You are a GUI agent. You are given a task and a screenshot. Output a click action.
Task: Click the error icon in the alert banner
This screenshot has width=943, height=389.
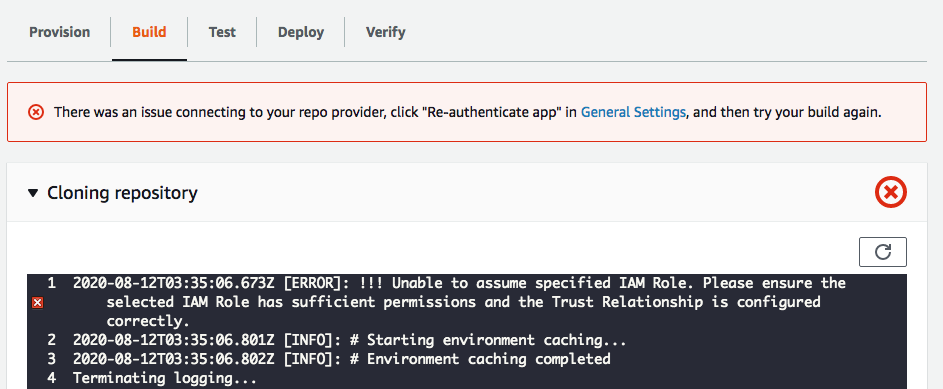click(36, 112)
